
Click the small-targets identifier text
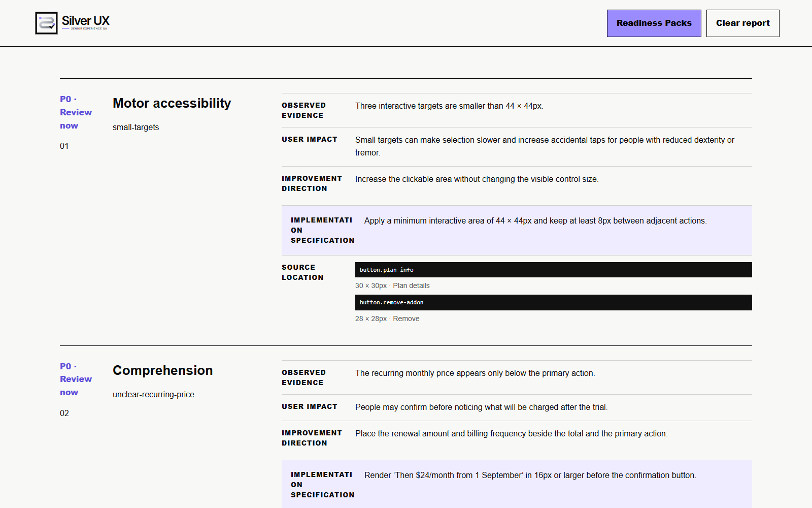[x=136, y=127]
